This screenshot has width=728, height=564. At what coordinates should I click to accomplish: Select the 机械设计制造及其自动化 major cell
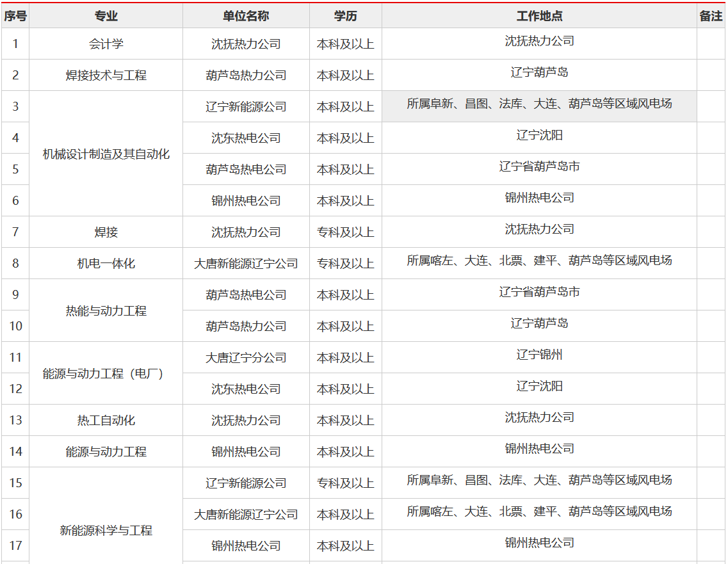106,154
